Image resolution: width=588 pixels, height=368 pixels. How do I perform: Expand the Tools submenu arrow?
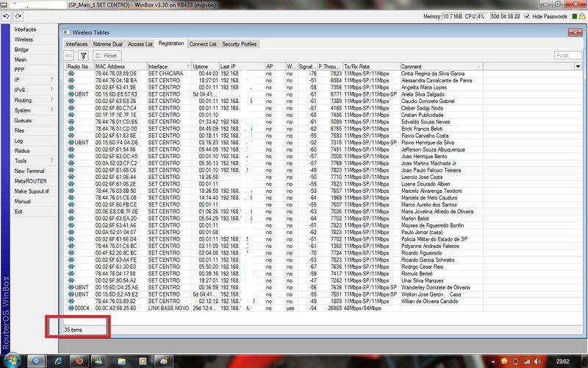coord(52,160)
